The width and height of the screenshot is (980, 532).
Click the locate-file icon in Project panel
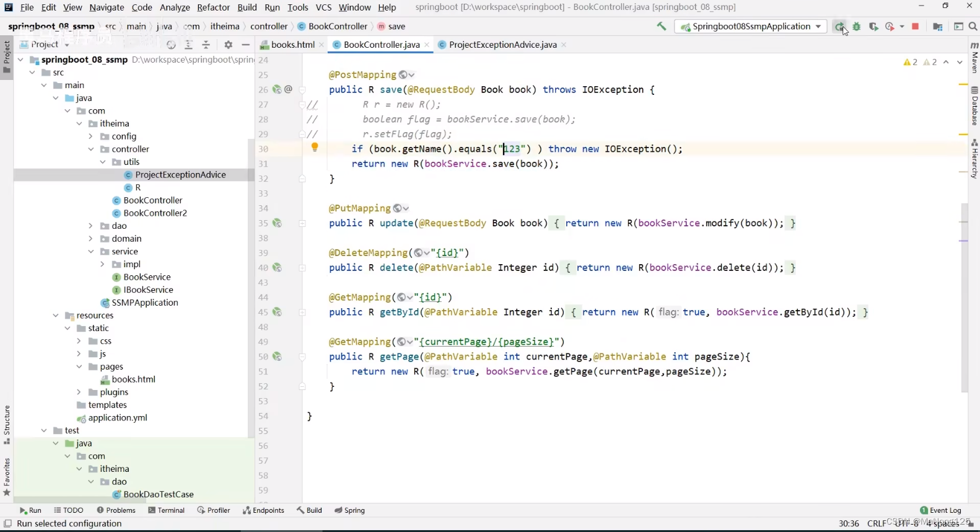click(172, 45)
